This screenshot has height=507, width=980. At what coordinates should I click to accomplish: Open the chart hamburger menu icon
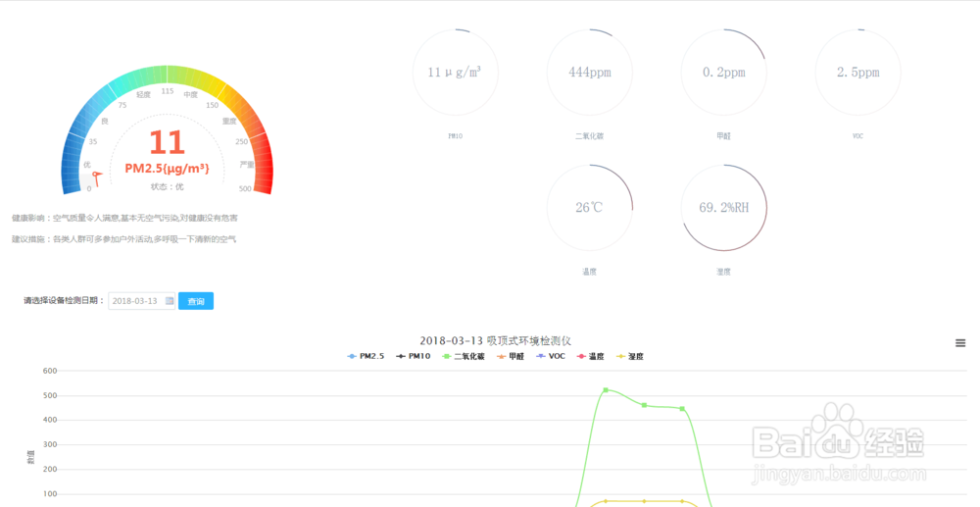(960, 342)
